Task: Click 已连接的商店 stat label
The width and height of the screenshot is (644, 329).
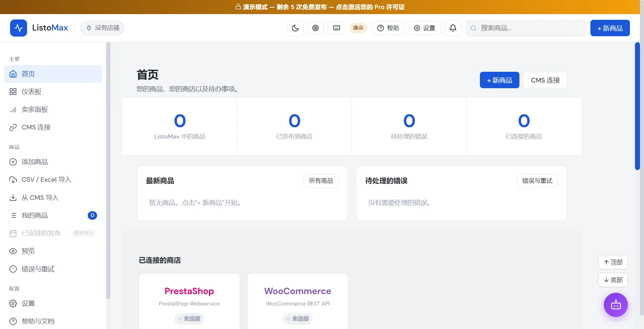Action: [524, 136]
